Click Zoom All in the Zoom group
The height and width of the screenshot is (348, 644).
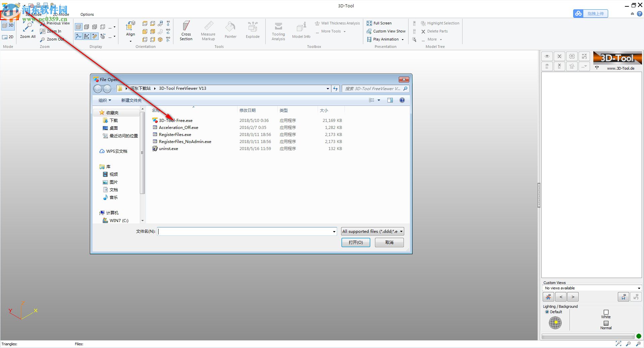28,30
